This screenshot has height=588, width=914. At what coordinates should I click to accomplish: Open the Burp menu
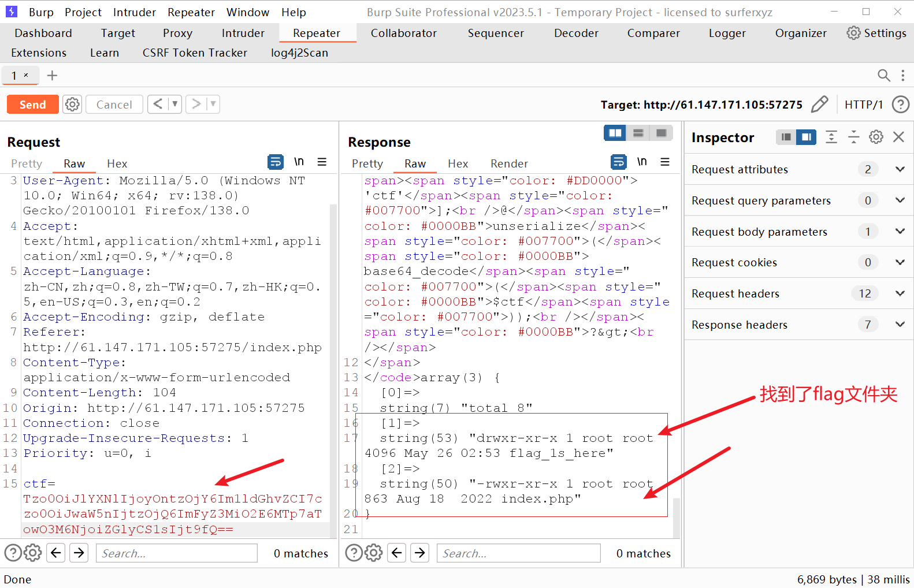click(x=41, y=12)
